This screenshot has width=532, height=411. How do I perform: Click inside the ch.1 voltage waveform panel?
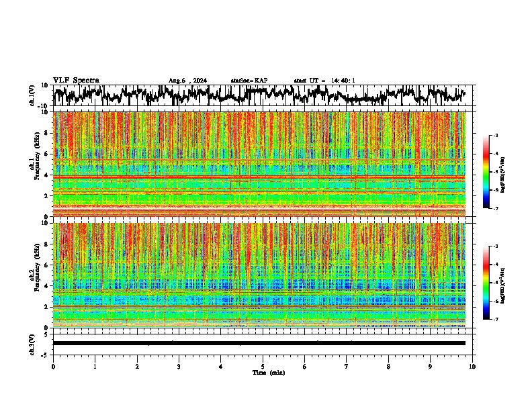pos(263,95)
